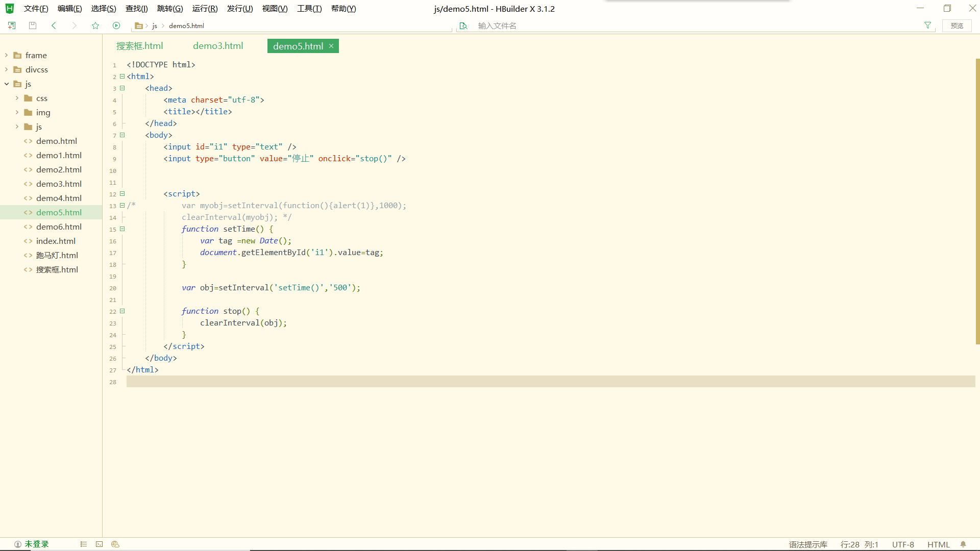Click the Save file icon
The height and width of the screenshot is (551, 980).
32,26
